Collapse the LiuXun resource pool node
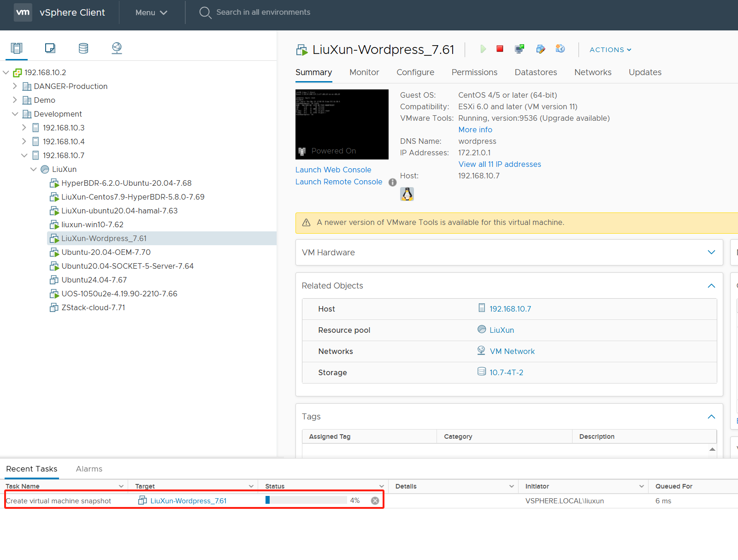Viewport: 738px width, 560px height. pos(33,169)
